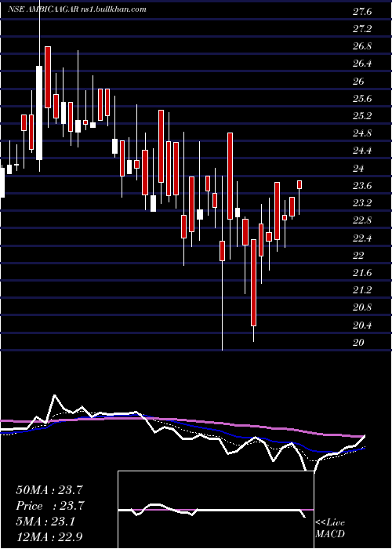
Task: Click the 27.2 price axis label
Action: click(x=362, y=29)
